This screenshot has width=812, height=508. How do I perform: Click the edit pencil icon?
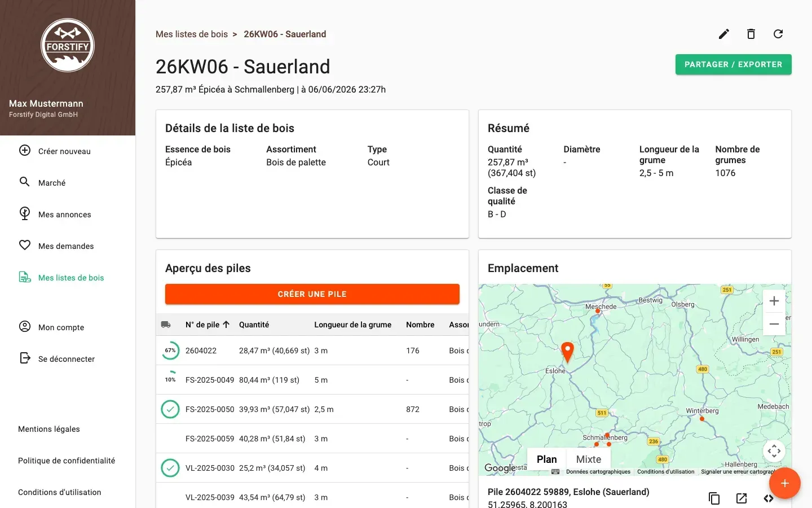click(x=724, y=34)
